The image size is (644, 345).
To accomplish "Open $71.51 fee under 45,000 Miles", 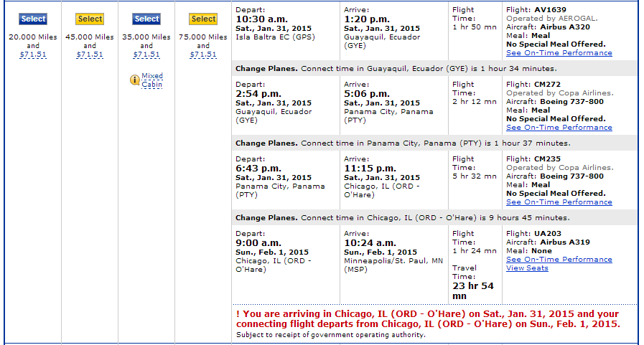I will pos(90,55).
